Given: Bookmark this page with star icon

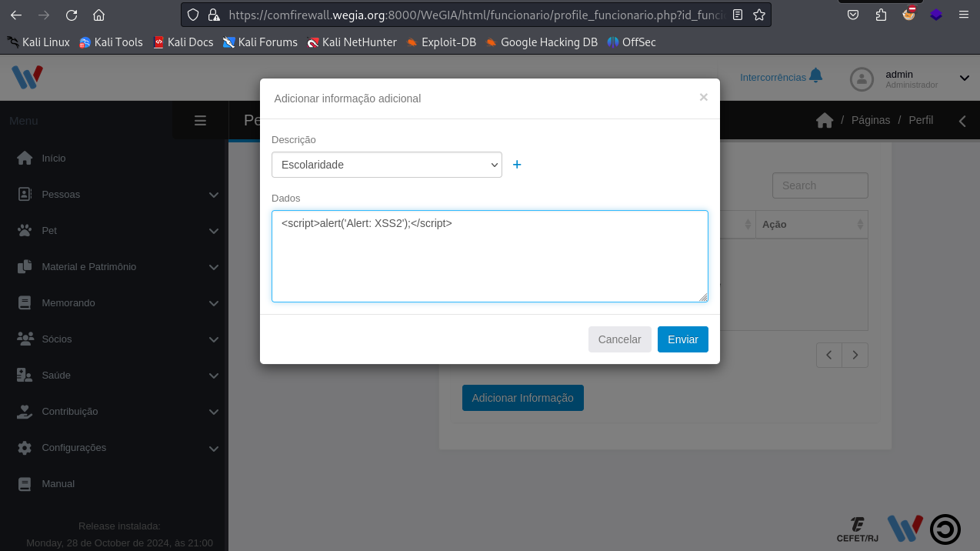Looking at the screenshot, I should click(x=759, y=15).
